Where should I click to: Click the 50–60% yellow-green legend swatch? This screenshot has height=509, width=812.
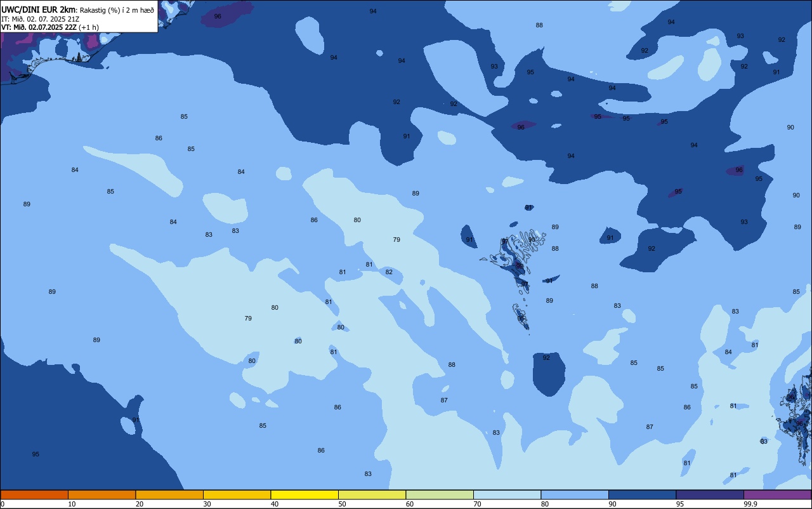point(372,494)
